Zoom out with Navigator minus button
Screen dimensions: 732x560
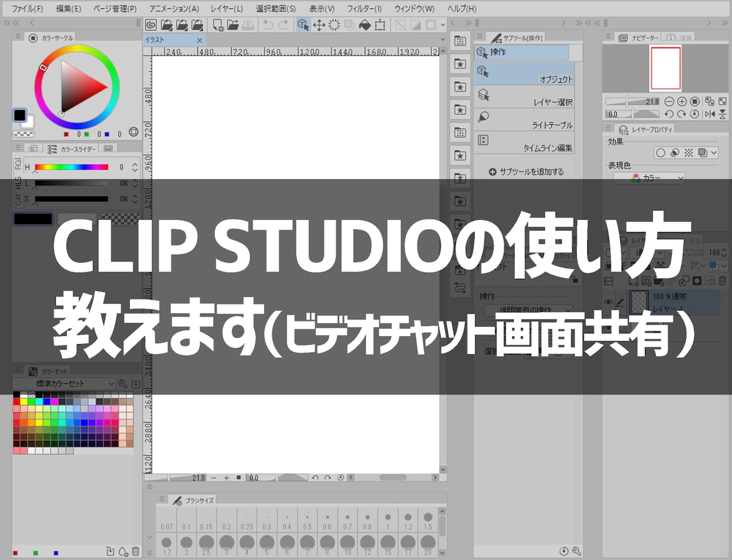pos(669,101)
